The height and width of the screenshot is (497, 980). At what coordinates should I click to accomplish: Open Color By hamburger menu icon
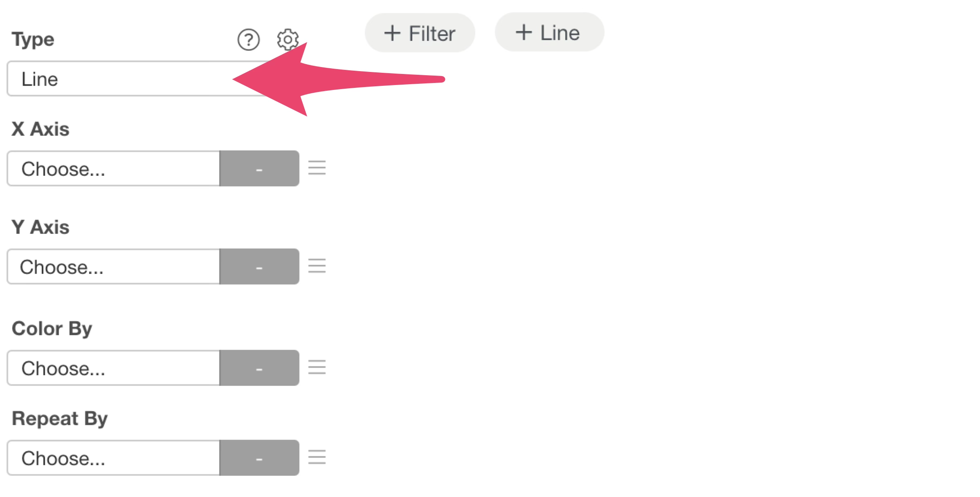click(317, 367)
